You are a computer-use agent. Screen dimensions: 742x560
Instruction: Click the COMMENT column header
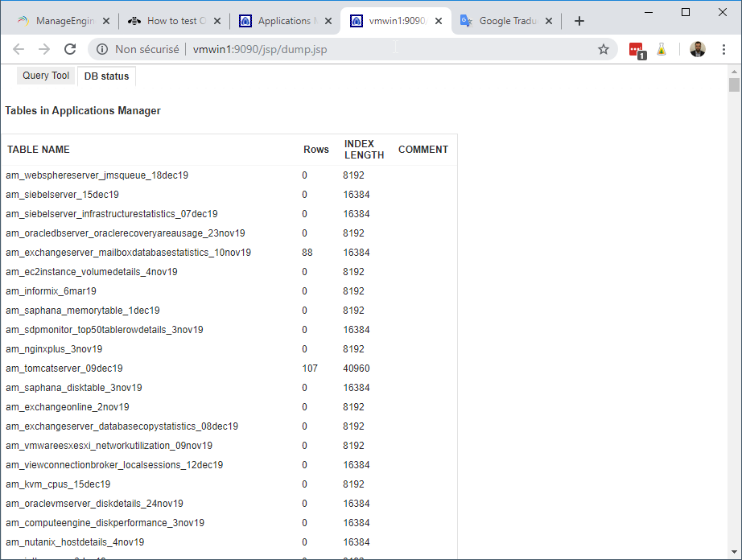point(423,150)
